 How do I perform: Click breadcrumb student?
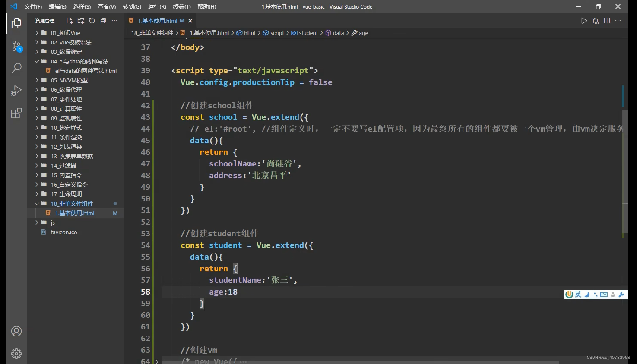304,33
